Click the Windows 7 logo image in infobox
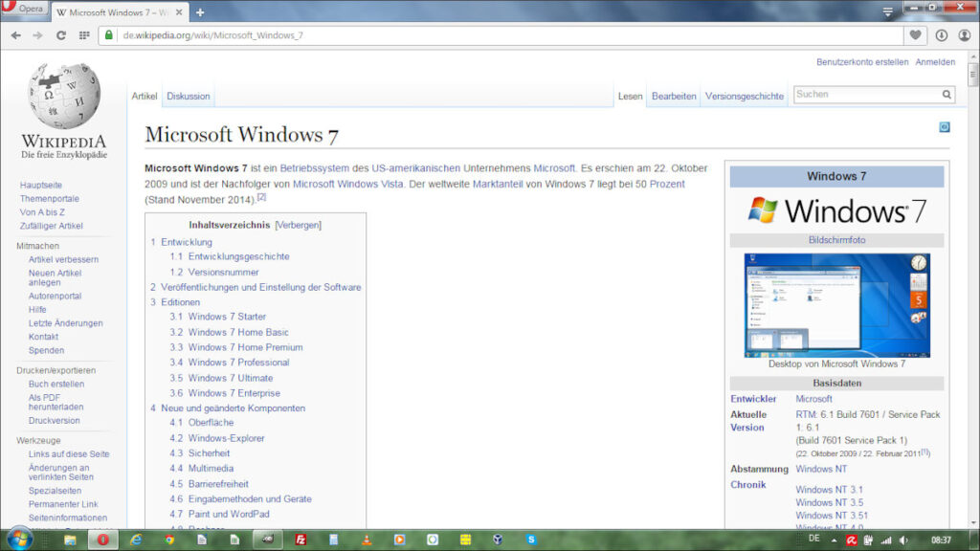This screenshot has width=980, height=551. [x=836, y=211]
